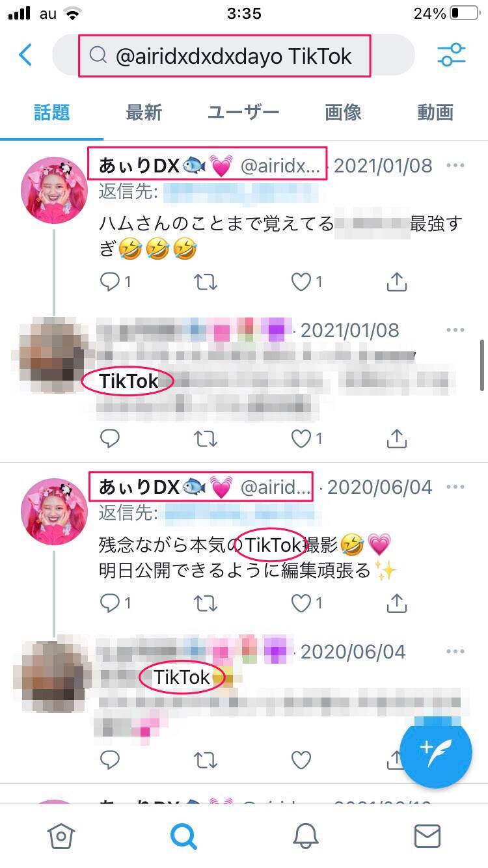Open notifications bell in bottom bar
The height and width of the screenshot is (868, 488).
(x=305, y=836)
